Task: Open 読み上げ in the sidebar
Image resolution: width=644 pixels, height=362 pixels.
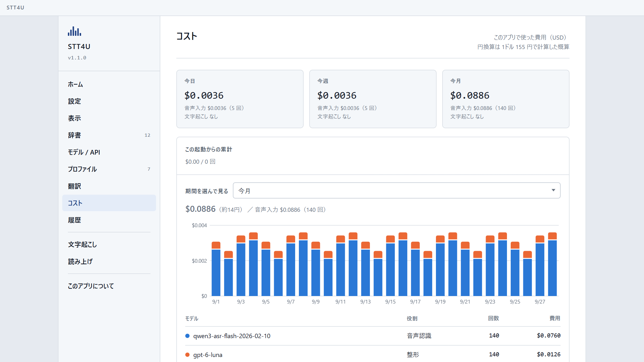Action: click(109, 261)
